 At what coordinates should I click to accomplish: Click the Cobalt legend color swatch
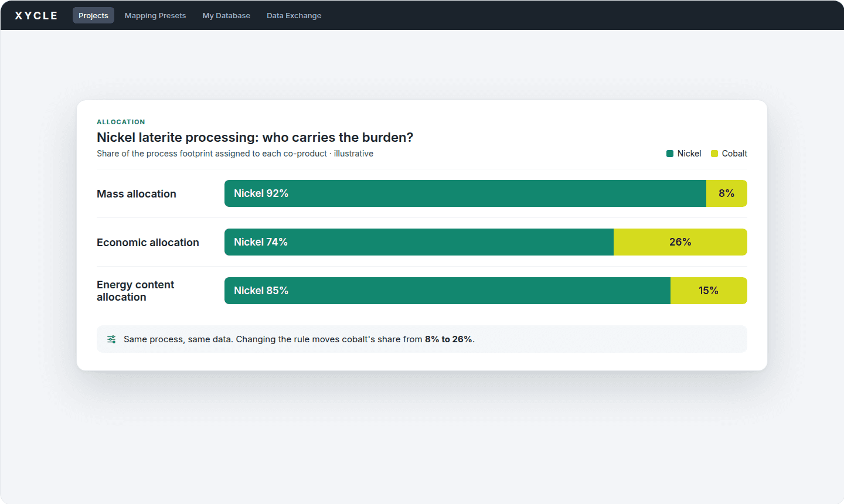tap(714, 154)
